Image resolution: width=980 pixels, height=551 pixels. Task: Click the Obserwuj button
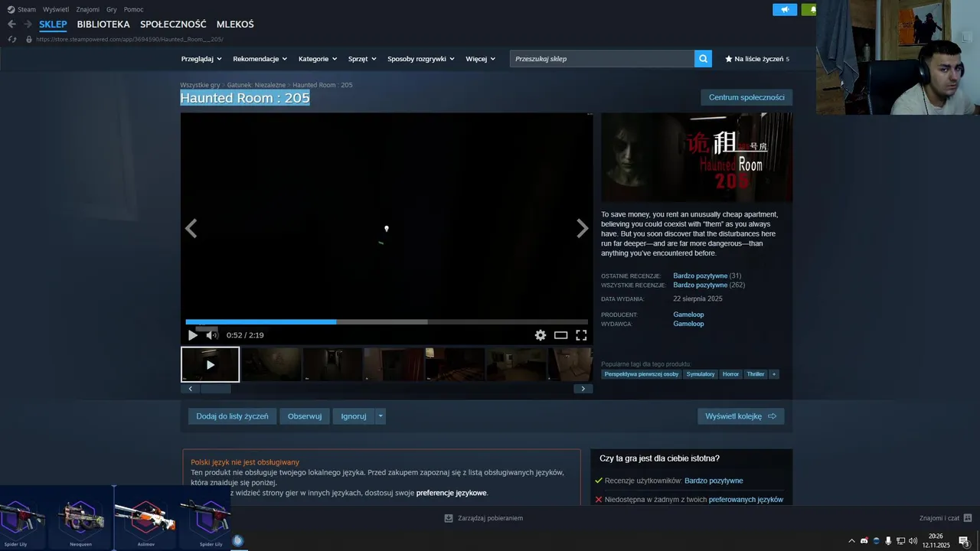305,416
